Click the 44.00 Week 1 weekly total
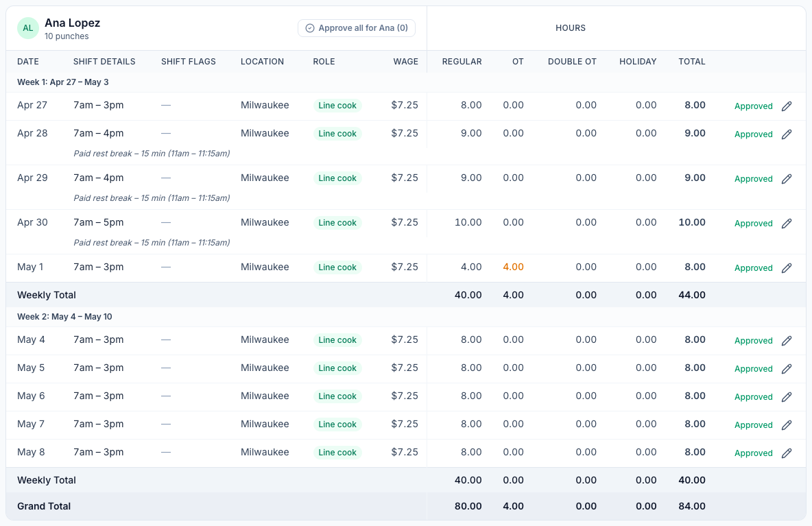This screenshot has width=812, height=526. [692, 295]
